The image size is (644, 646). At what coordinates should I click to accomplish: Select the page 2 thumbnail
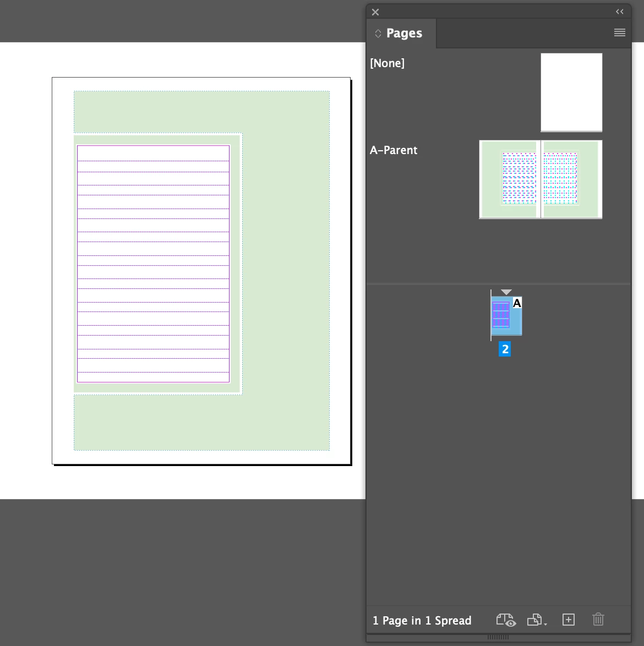[506, 316]
